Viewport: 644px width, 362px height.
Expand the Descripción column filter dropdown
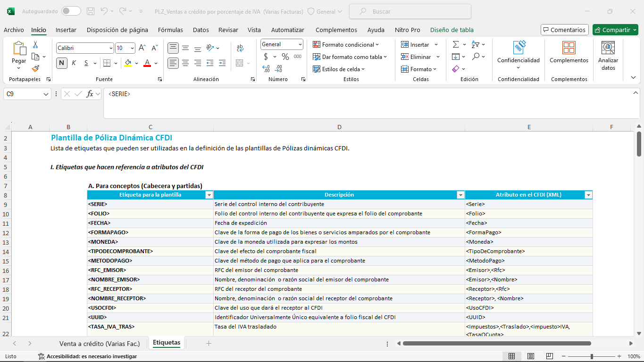pyautogui.click(x=460, y=195)
